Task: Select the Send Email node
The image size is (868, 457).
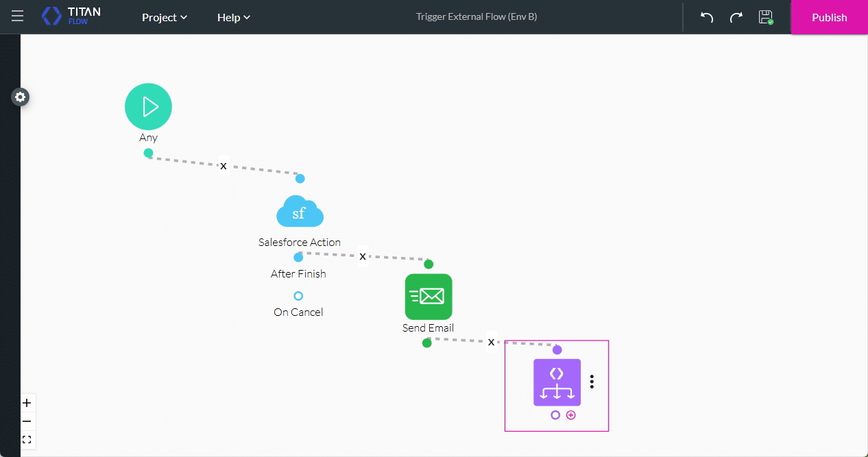Action: 429,297
